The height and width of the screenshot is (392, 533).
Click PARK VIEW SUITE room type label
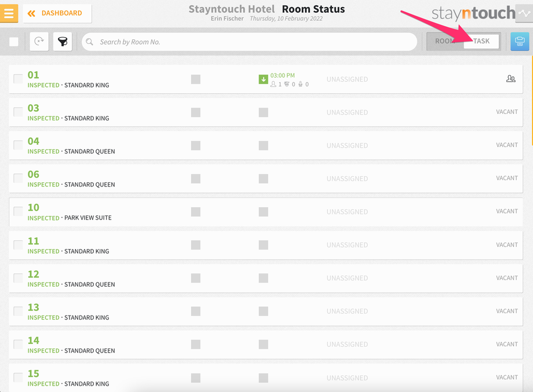(x=88, y=218)
